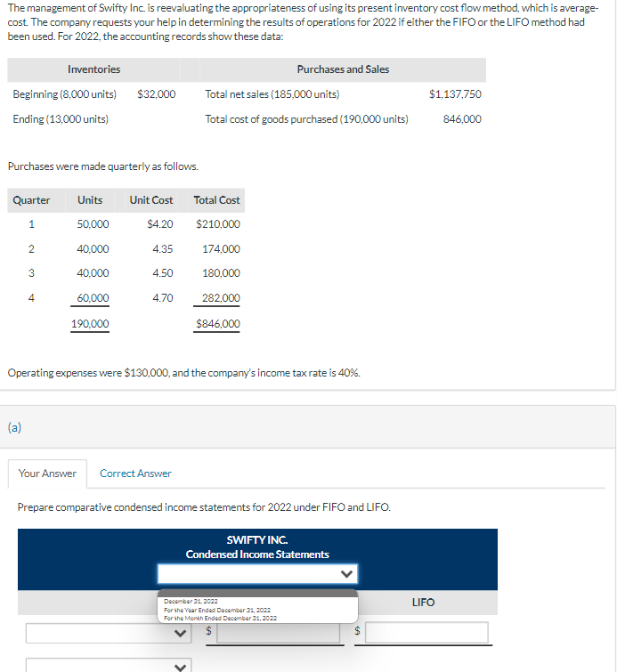Click the Quarter column header
This screenshot has height=672, width=617.
[x=31, y=200]
